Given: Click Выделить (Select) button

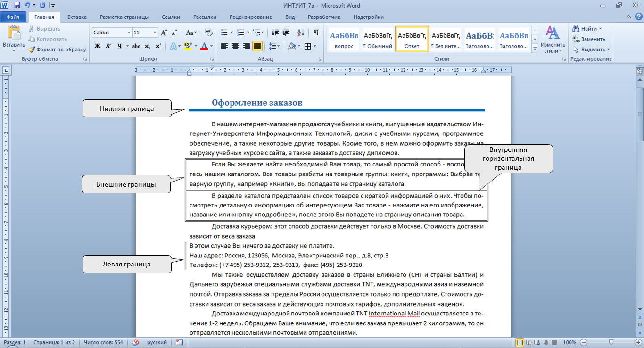Looking at the screenshot, I should coord(591,50).
